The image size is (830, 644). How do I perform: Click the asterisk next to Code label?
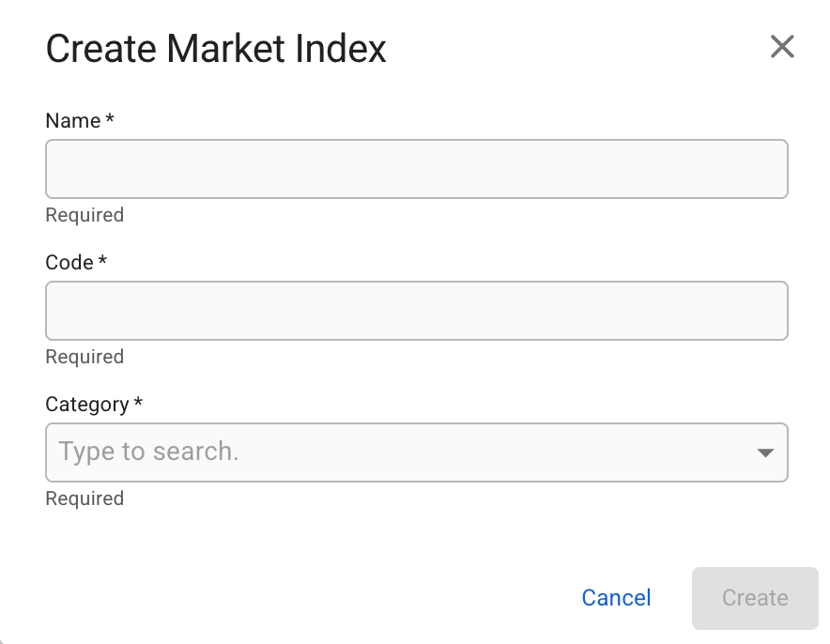103,262
